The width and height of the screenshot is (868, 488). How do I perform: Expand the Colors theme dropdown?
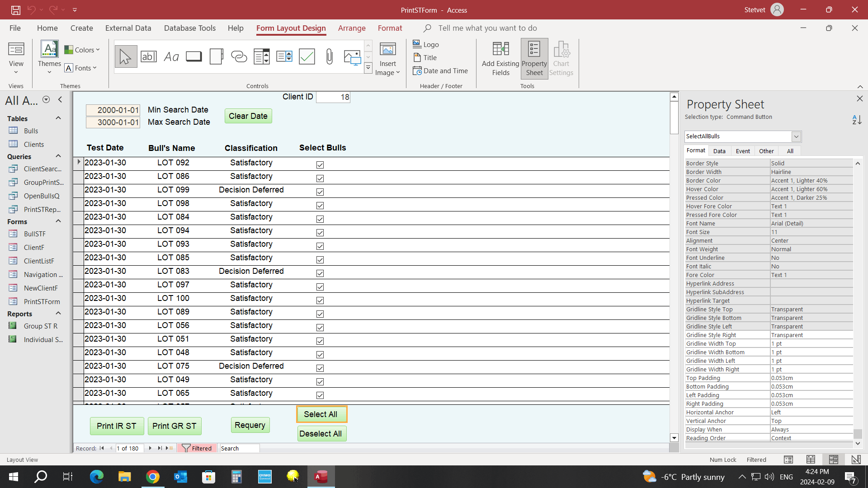(82, 50)
